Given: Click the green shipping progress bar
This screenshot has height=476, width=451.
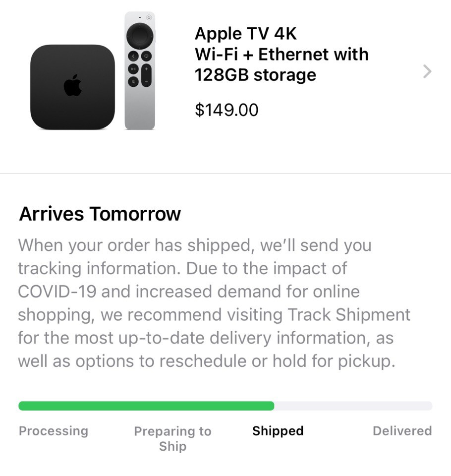Looking at the screenshot, I should [x=146, y=406].
